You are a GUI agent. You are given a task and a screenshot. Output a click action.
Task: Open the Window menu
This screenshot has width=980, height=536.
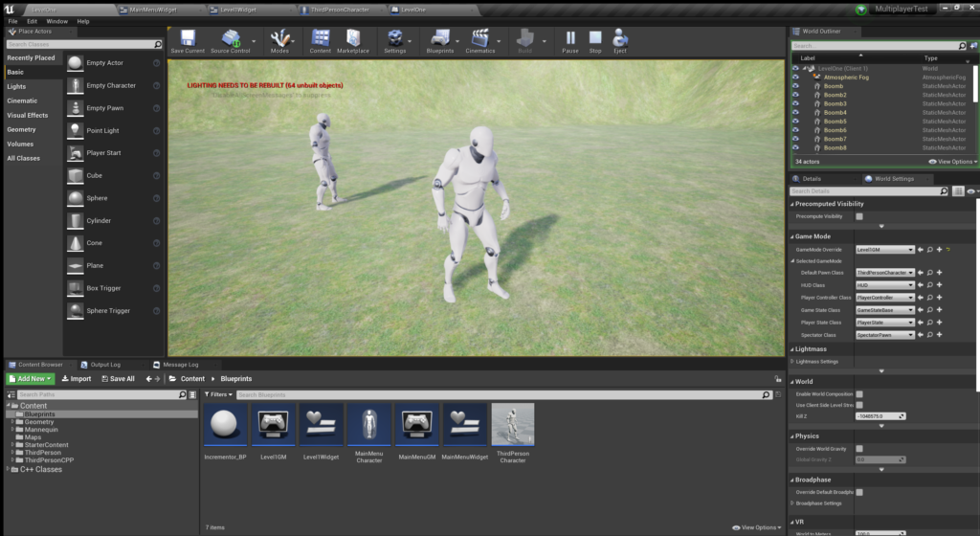(56, 21)
